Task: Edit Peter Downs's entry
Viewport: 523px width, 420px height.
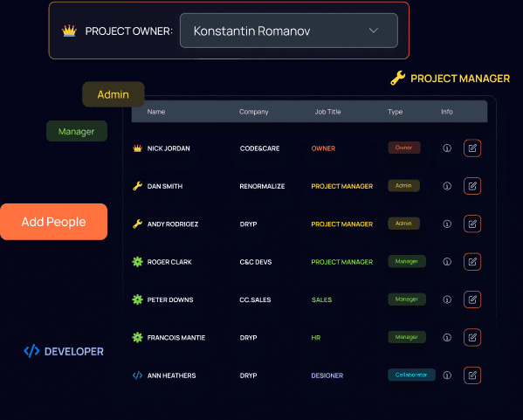Action: (472, 300)
